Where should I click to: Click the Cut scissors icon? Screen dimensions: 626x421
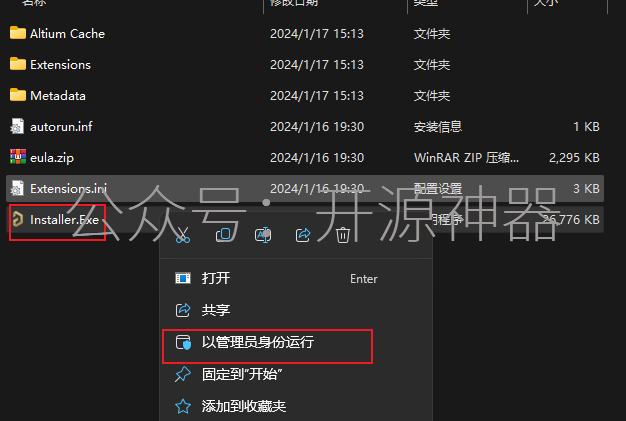(183, 235)
